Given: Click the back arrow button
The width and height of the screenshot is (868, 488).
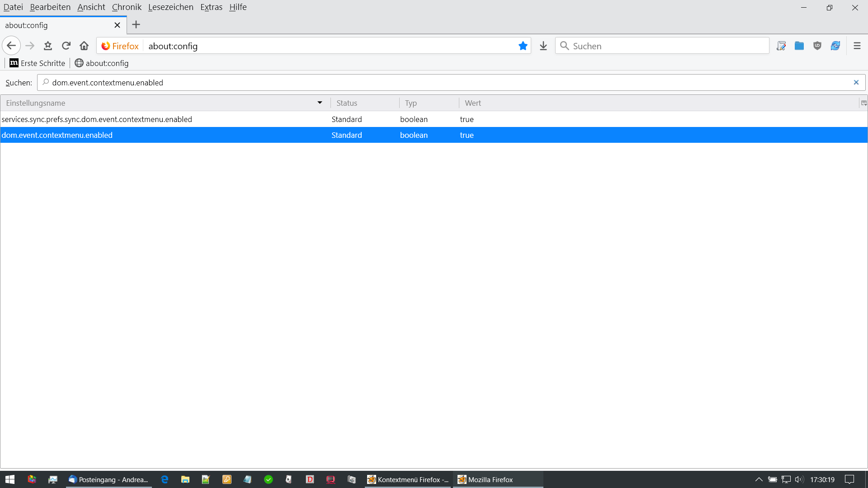Looking at the screenshot, I should 11,46.
